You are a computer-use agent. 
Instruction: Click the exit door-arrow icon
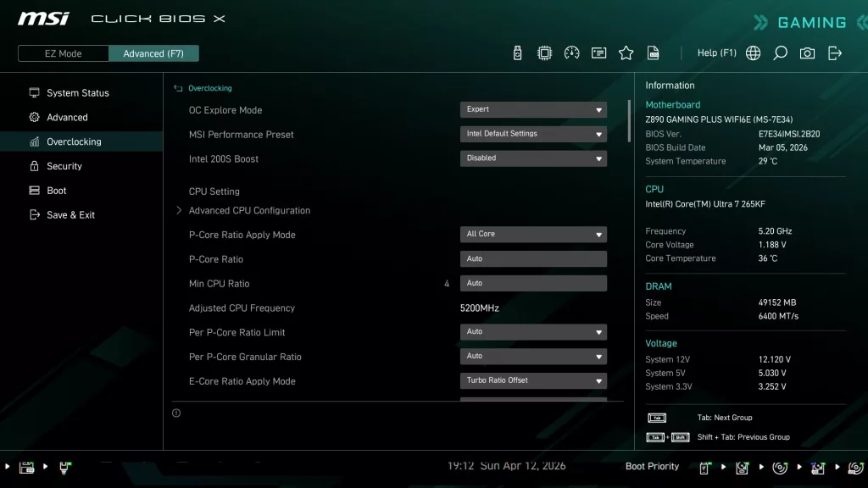(x=835, y=53)
